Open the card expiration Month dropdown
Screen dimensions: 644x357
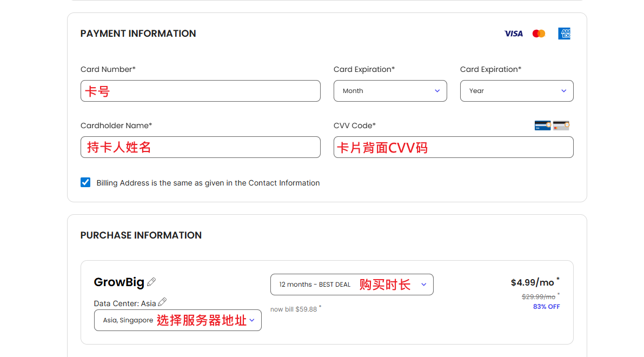[390, 91]
